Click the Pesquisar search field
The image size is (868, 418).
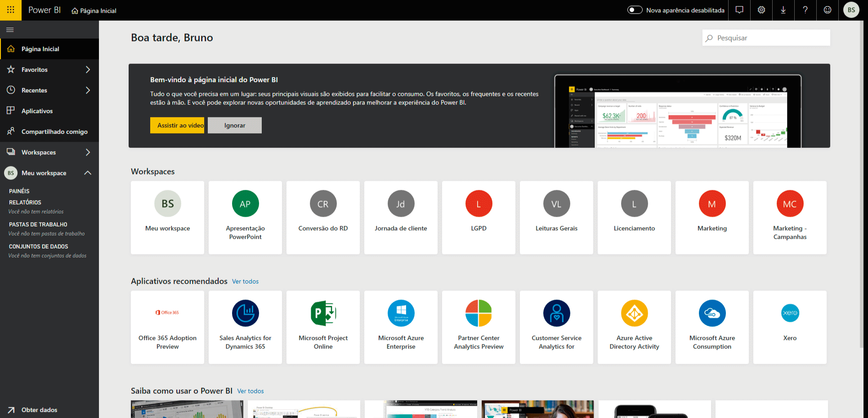[766, 38]
